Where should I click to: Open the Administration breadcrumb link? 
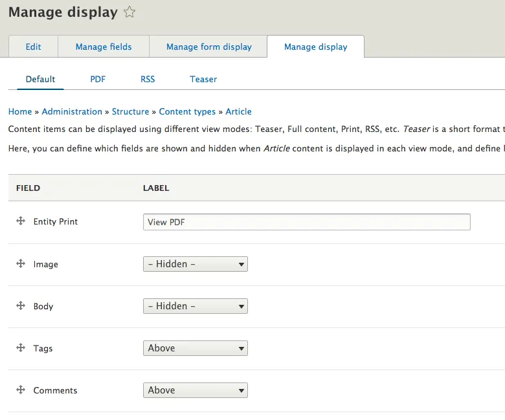(x=72, y=111)
